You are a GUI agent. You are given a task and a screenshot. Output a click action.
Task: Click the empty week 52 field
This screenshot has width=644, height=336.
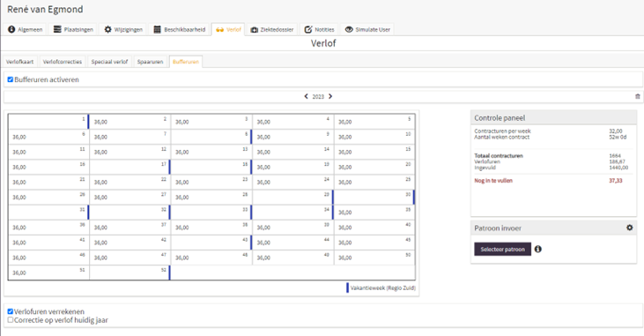pos(130,273)
